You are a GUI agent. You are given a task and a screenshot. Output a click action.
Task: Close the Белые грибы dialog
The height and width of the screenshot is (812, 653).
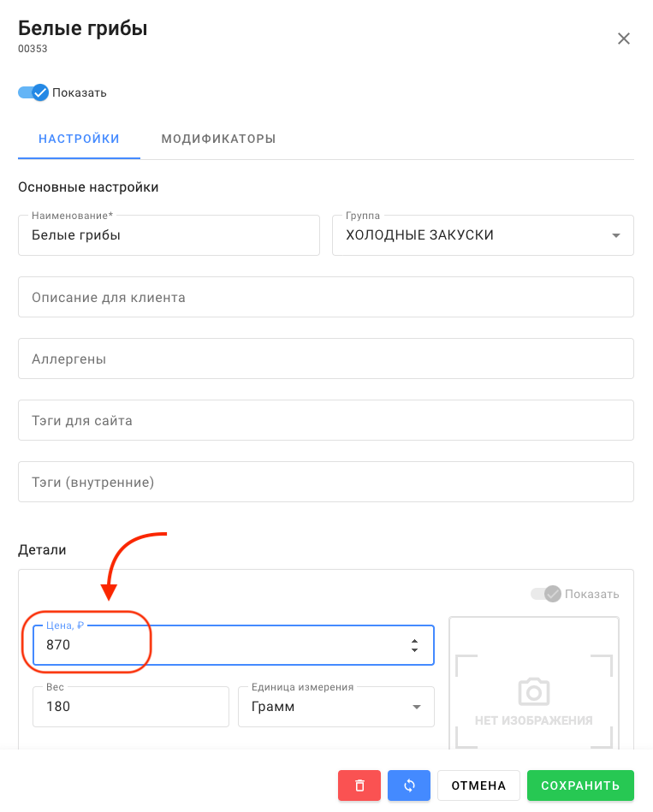(624, 39)
